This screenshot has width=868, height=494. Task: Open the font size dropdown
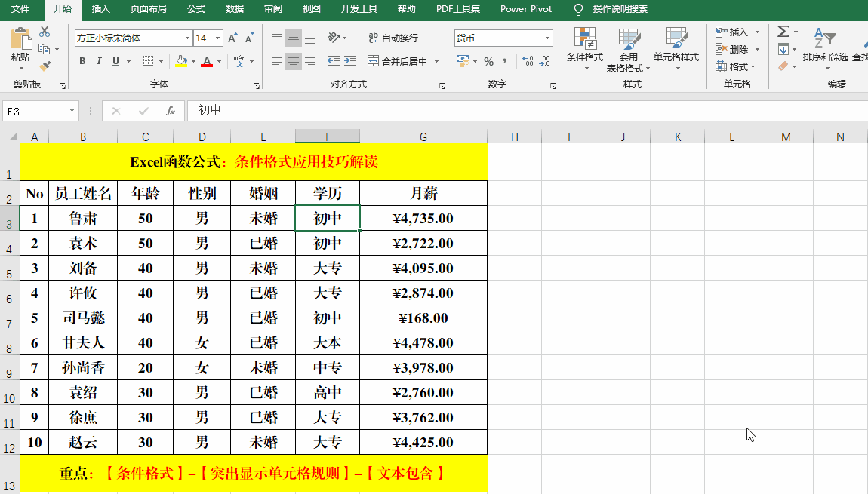point(218,38)
